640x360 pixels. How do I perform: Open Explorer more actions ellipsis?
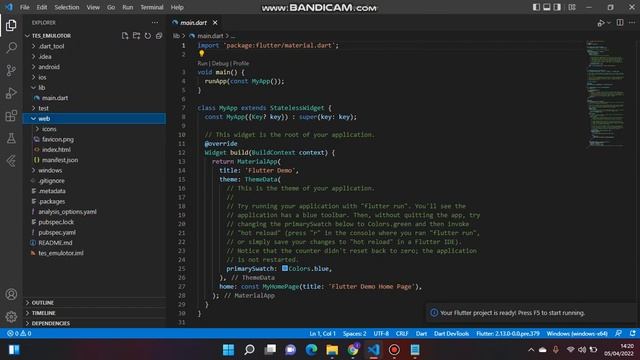point(155,23)
